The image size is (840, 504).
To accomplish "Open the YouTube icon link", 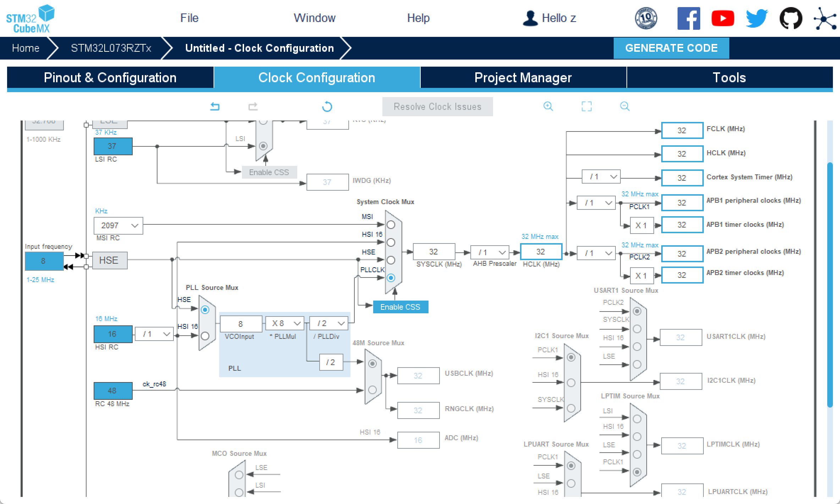I will 723,18.
